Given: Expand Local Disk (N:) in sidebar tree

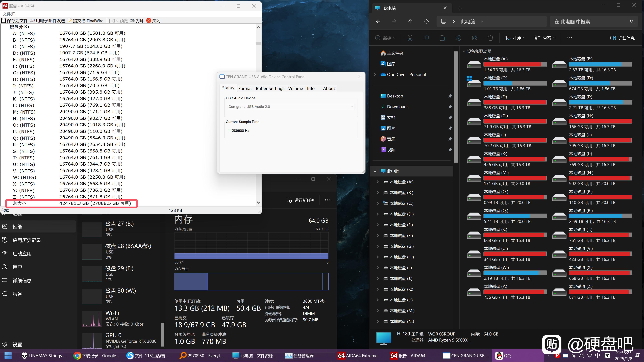Looking at the screenshot, I should [378, 322].
